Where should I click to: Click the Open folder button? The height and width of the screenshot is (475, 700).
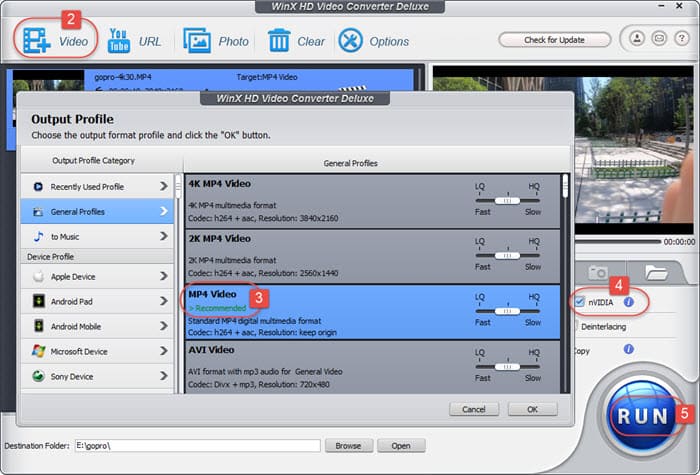401,446
